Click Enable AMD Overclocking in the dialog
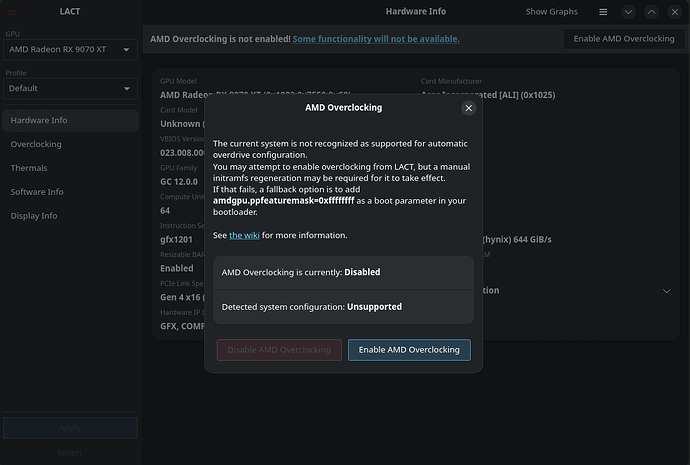690x465 pixels. click(409, 350)
